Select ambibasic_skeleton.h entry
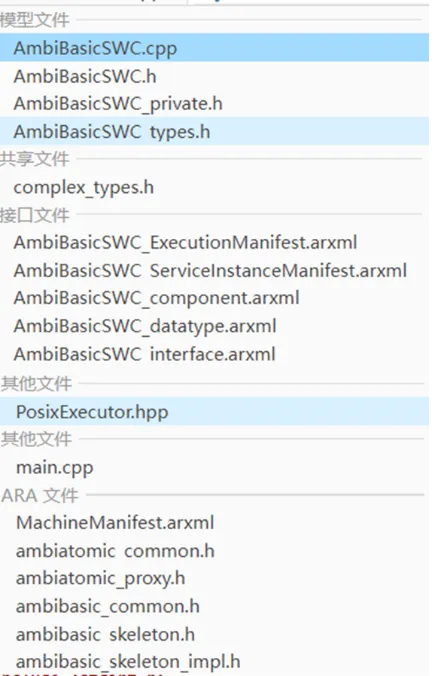Screen dimensions: 439x676 coord(214,635)
